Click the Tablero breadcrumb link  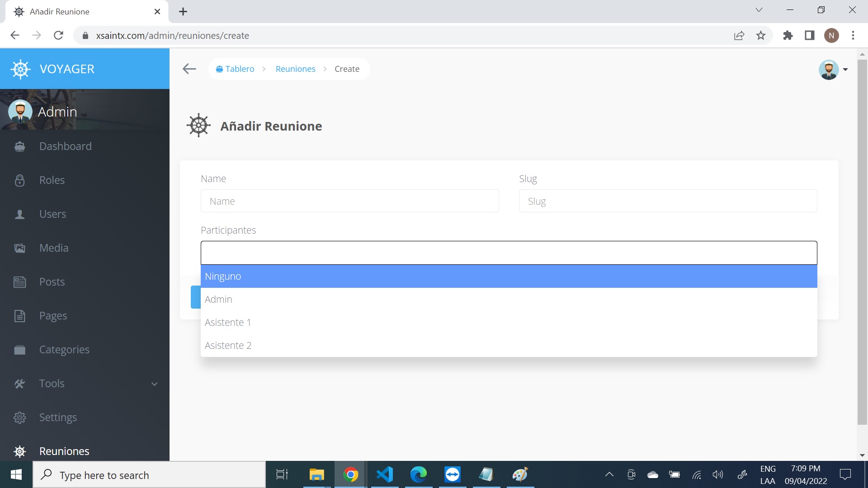pos(239,69)
